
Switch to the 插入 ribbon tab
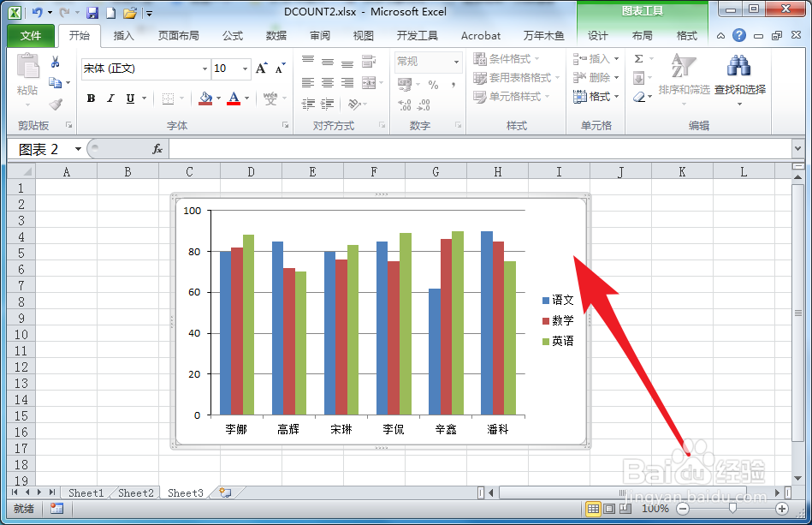(123, 35)
